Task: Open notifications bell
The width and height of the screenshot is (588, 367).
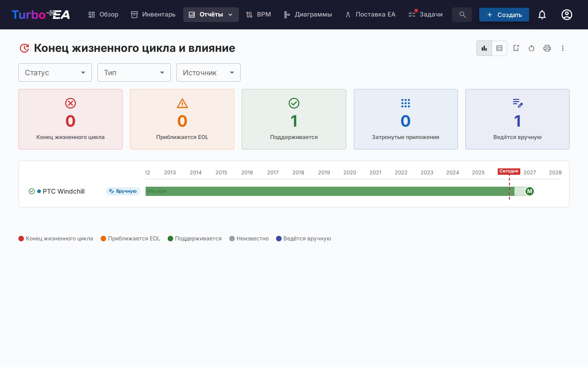Action: click(542, 14)
